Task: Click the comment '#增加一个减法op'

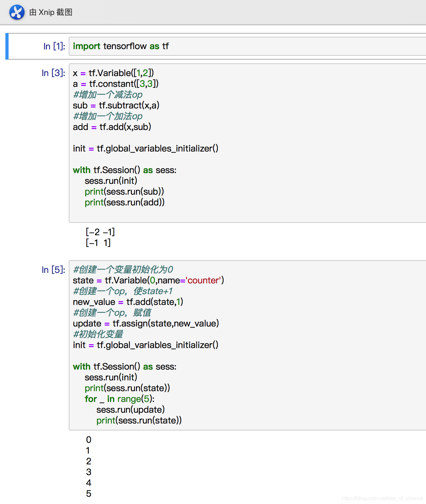Action: [x=108, y=94]
